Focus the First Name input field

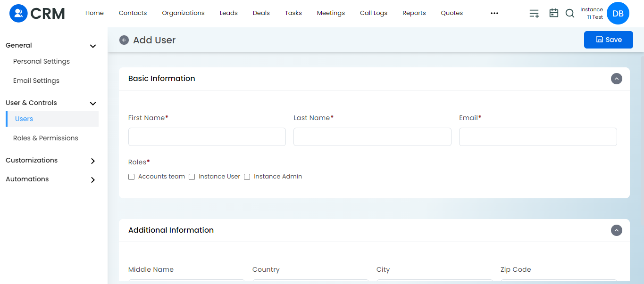click(x=207, y=137)
